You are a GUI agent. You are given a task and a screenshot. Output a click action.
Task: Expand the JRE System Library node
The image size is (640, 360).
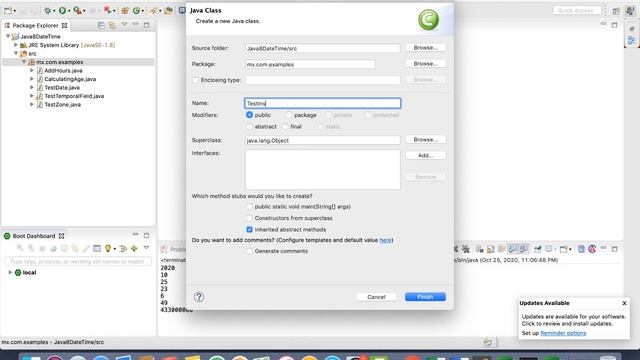(16, 45)
